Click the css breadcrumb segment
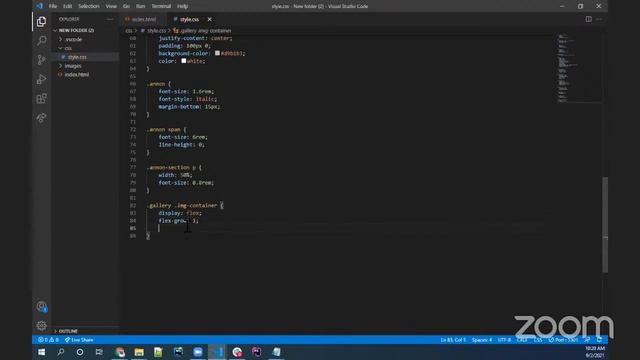This screenshot has width=640, height=360. click(x=129, y=31)
